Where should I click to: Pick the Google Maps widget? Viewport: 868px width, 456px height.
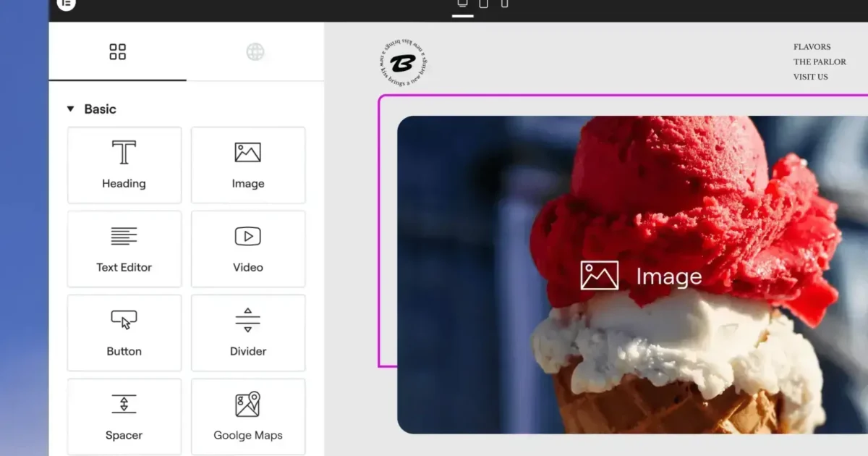pos(248,416)
